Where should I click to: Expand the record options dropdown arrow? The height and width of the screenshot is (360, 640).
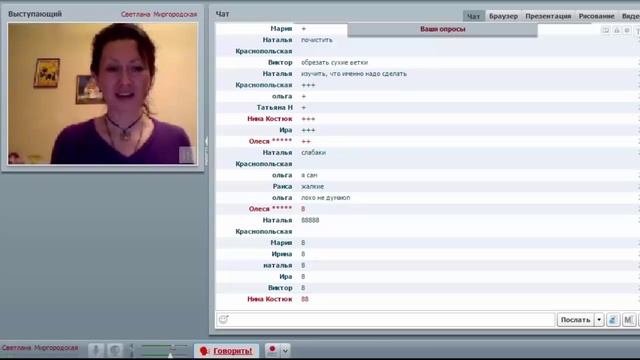click(285, 351)
